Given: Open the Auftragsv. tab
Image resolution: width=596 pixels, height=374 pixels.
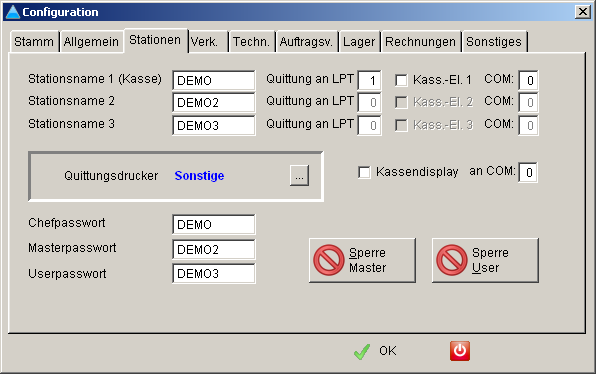Looking at the screenshot, I should (306, 41).
